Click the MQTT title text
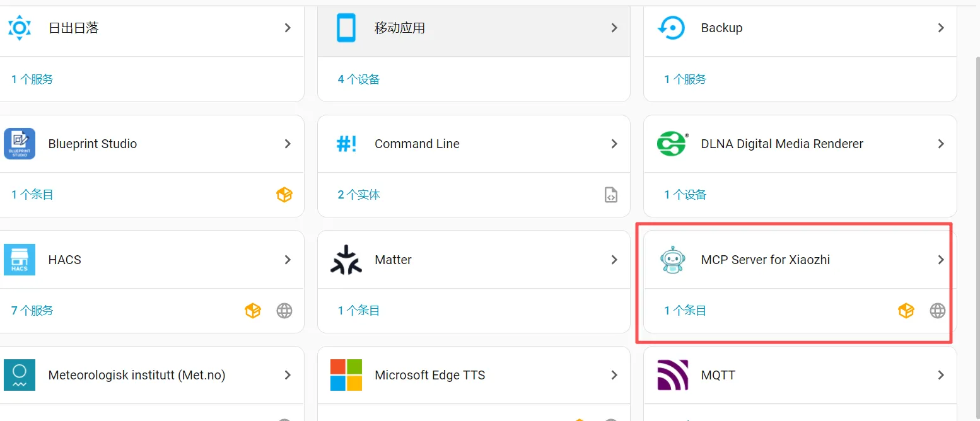The width and height of the screenshot is (980, 421). tap(718, 375)
